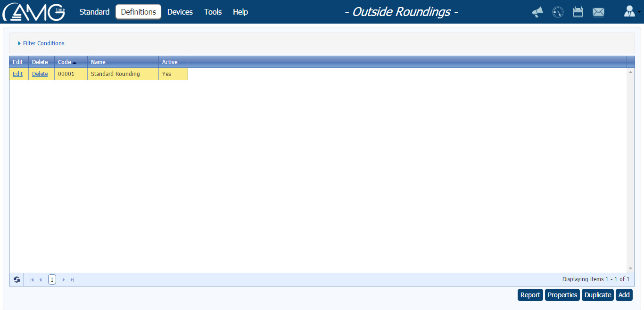
Task: Open the Devices menu
Action: point(180,12)
